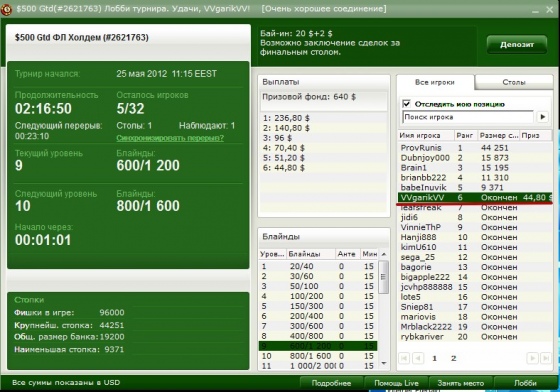Focus the 'Поиск игрока' search field
The width and height of the screenshot is (560, 392).
coord(468,117)
